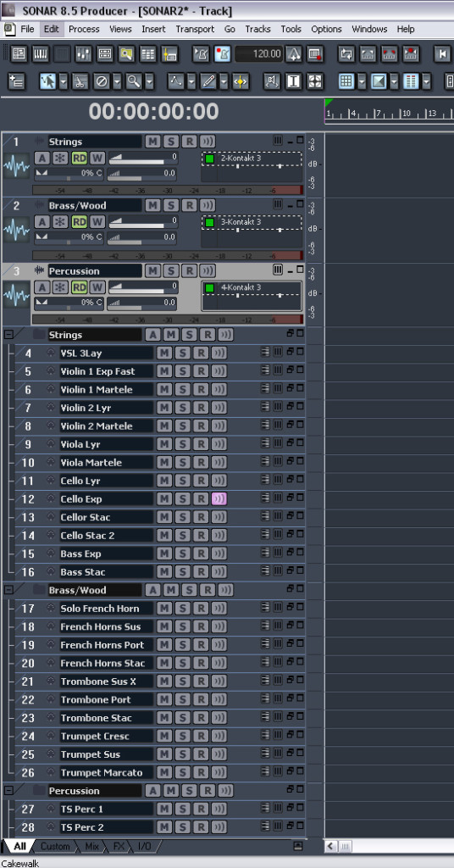Screen dimensions: 454x868
Task: Mute the TS Perc 1 track
Action: pos(164,809)
